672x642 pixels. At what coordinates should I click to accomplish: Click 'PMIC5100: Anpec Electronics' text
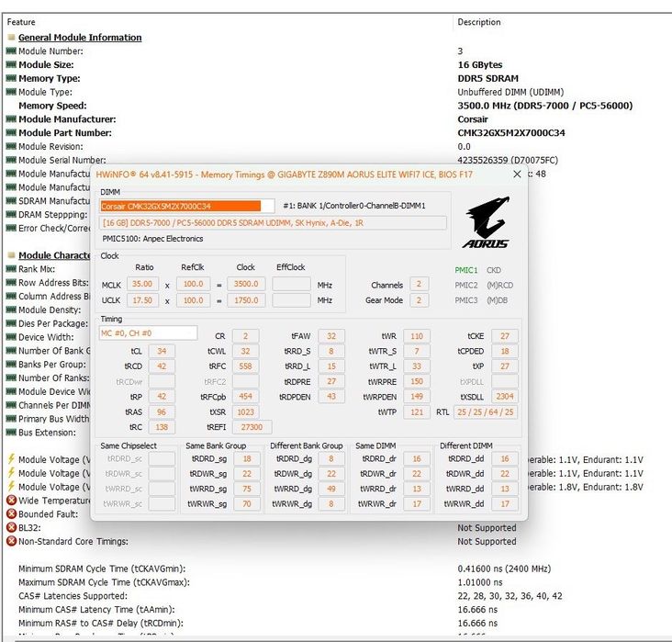[x=152, y=239]
